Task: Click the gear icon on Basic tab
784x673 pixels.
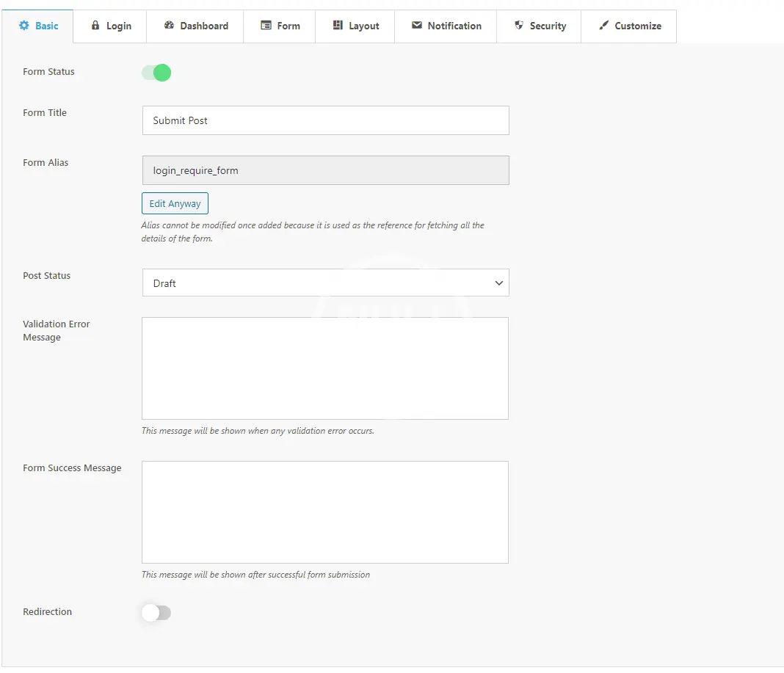Action: [x=23, y=26]
